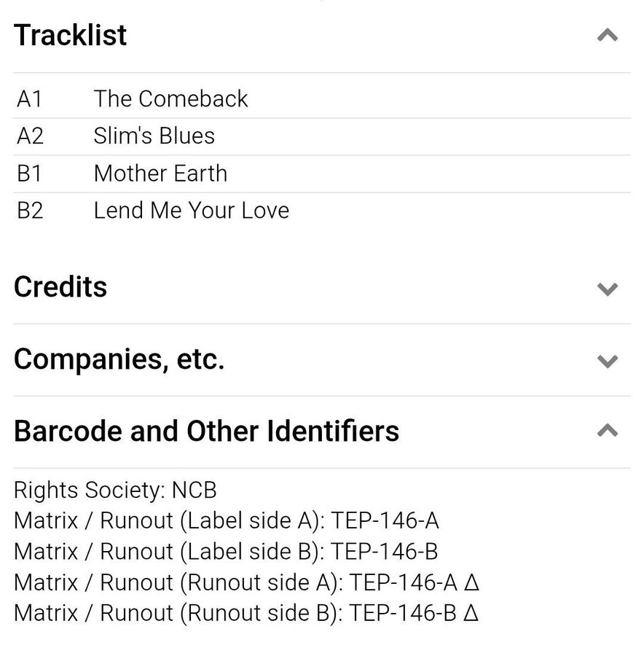
Task: Click Barcode and Other Identifiers heading
Action: pos(206,431)
